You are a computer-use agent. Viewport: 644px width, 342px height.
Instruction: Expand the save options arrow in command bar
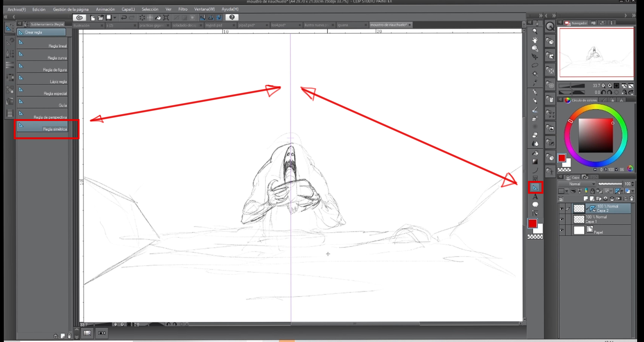[115, 17]
